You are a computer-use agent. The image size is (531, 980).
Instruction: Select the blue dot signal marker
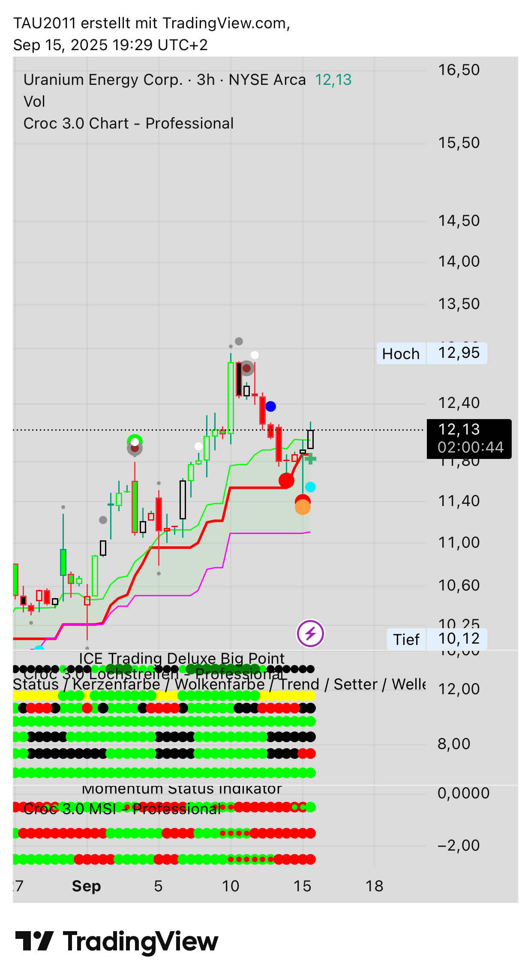tap(270, 406)
